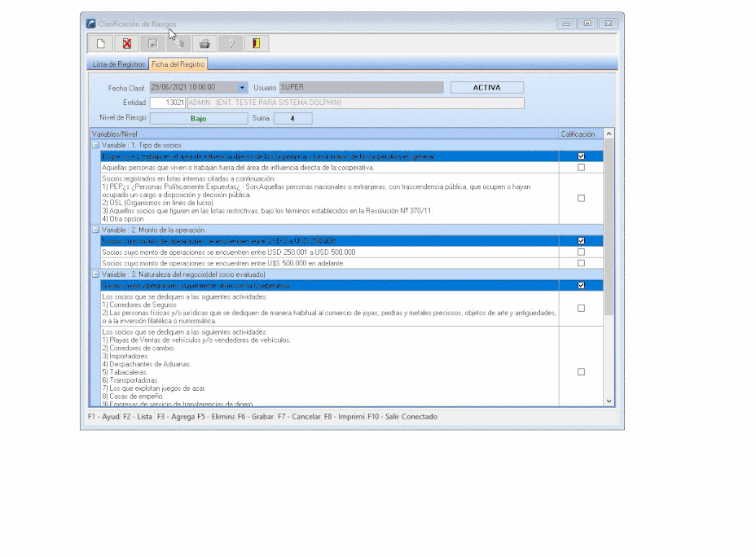
Task: Uncheck the USD 0 a 250.000 checkbox
Action: (581, 240)
